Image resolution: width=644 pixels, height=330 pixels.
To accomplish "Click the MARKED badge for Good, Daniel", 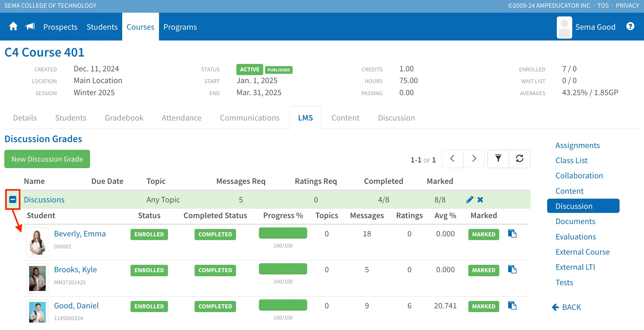I will [483, 306].
